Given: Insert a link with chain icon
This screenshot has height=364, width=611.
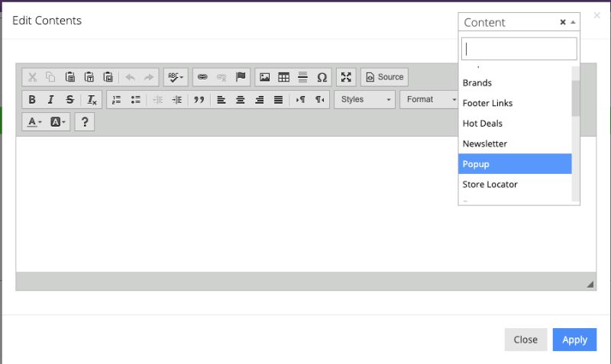Looking at the screenshot, I should tap(202, 77).
